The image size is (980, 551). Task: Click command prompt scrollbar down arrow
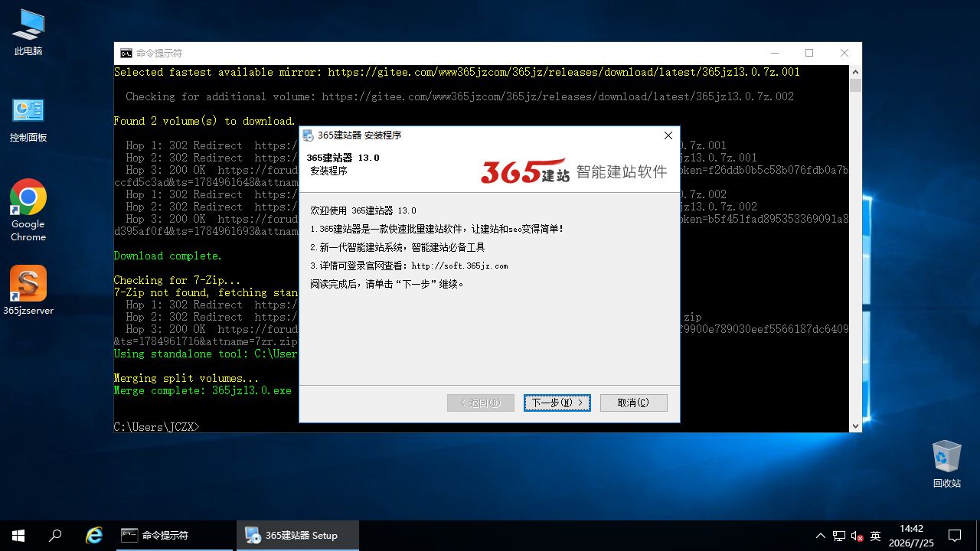click(x=855, y=425)
